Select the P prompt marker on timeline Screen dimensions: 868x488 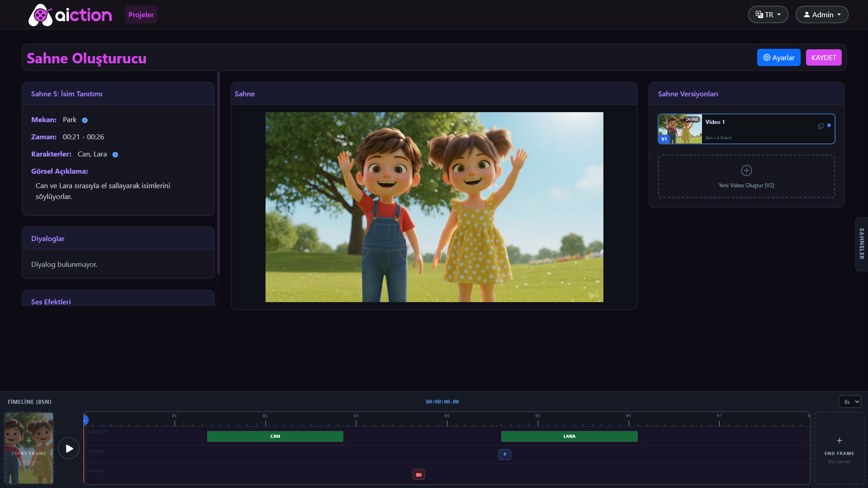(504, 455)
